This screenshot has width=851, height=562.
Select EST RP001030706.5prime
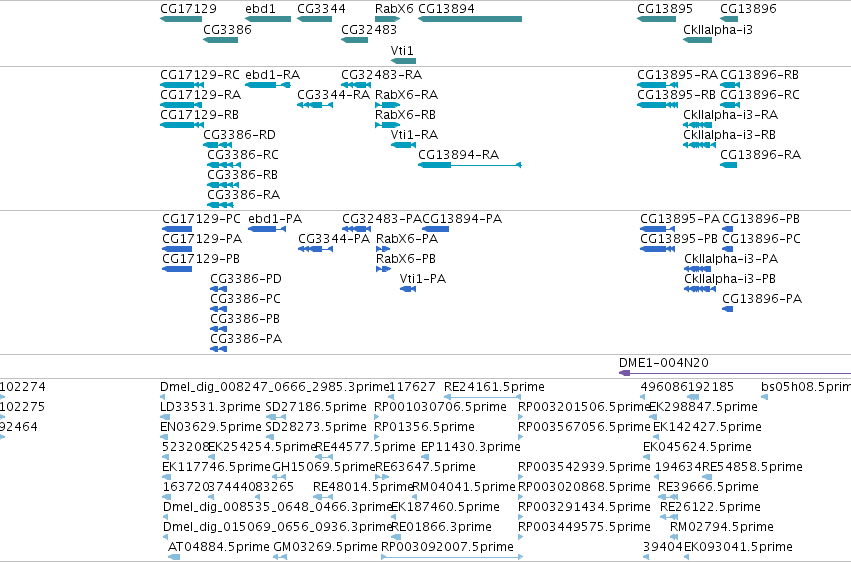click(x=377, y=418)
